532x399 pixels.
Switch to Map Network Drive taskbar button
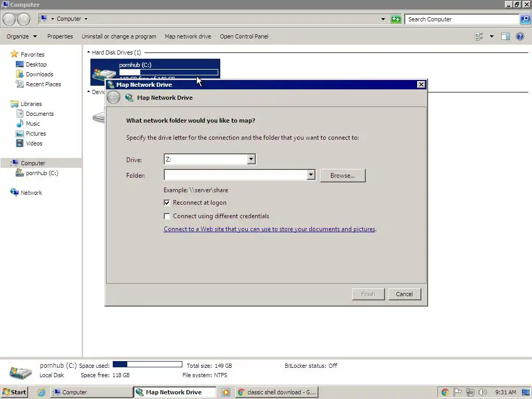[175, 392]
